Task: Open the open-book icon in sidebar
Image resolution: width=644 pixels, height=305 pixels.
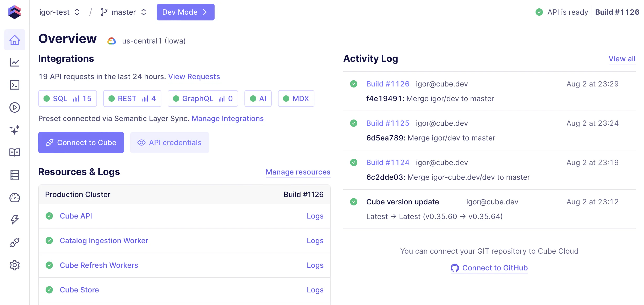Action: pos(15,152)
